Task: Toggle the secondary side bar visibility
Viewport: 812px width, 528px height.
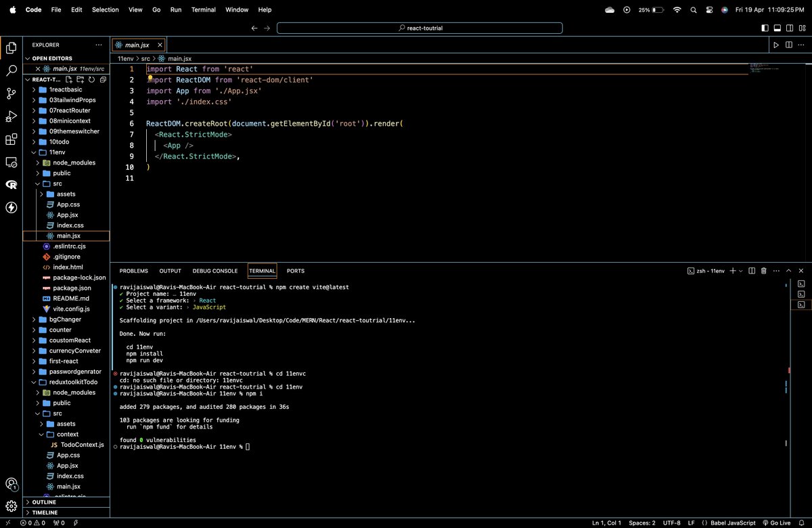Action: click(x=790, y=28)
